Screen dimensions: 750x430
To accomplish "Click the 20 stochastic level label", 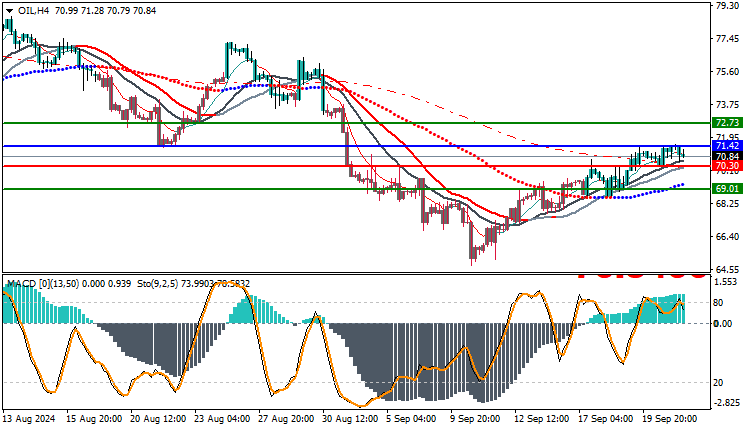I will tap(718, 383).
